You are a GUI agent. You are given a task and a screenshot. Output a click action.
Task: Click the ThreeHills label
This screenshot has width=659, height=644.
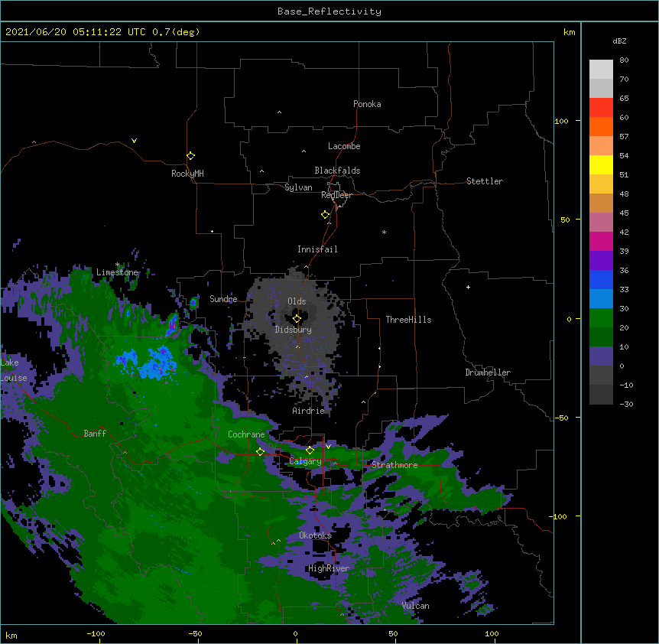408,320
